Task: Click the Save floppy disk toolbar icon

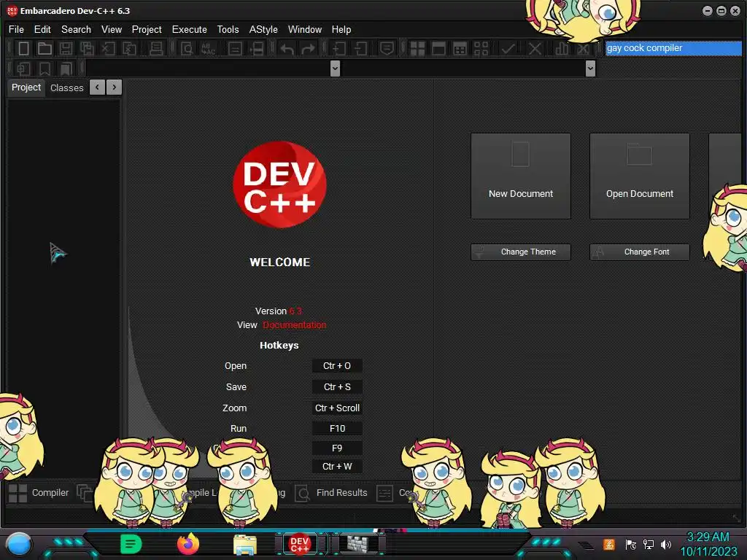Action: (66, 48)
